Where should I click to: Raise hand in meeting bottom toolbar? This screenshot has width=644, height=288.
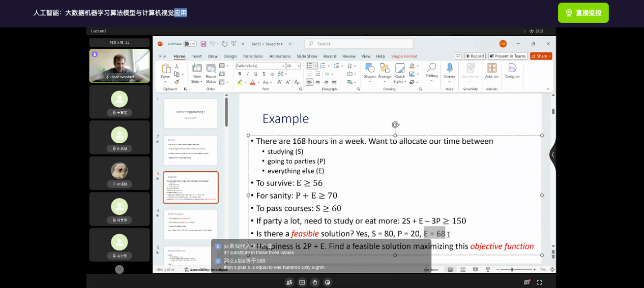(315, 282)
